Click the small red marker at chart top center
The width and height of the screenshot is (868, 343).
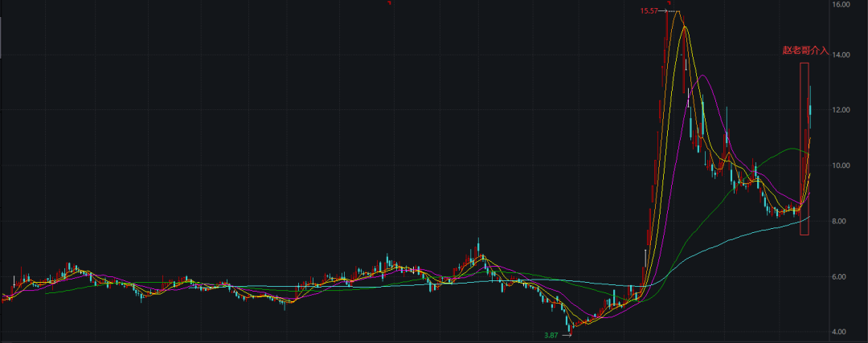point(389,2)
